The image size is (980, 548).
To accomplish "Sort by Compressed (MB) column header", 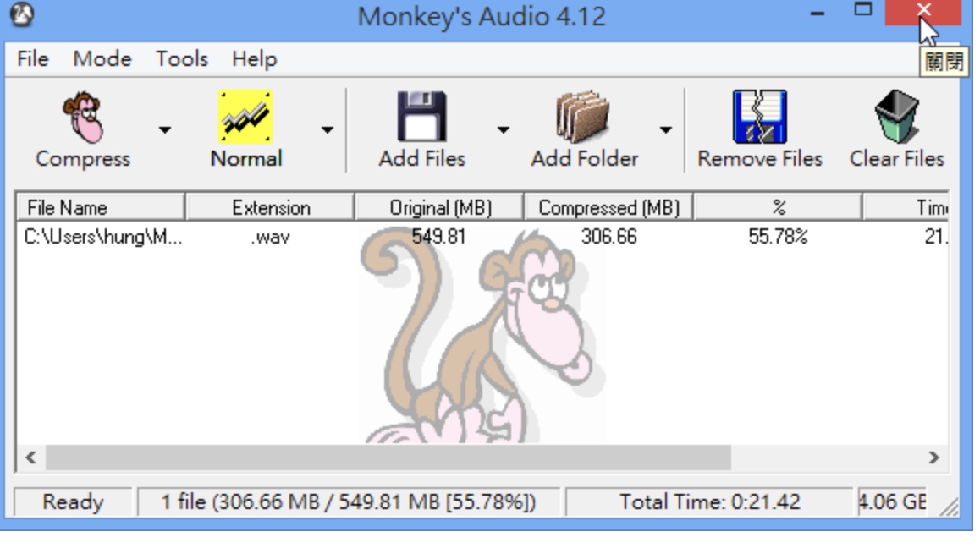I will (608, 207).
